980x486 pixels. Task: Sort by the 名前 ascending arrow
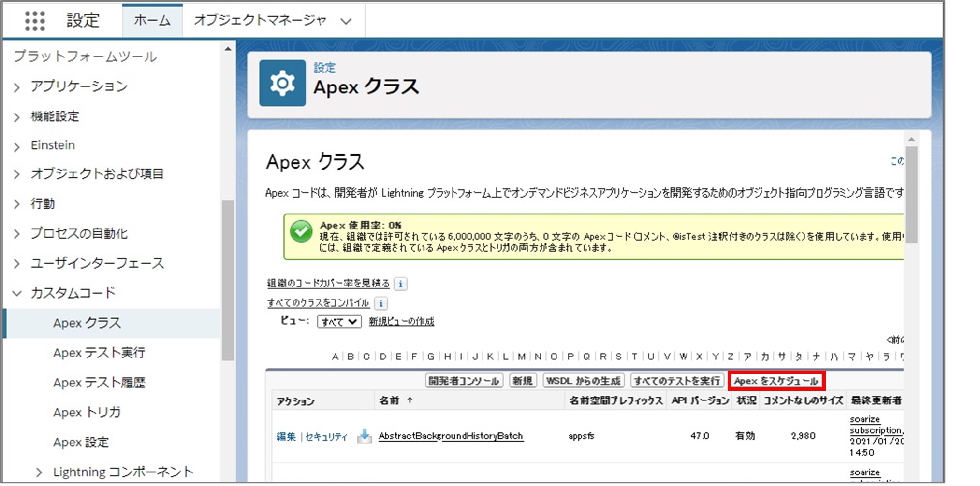pyautogui.click(x=410, y=400)
